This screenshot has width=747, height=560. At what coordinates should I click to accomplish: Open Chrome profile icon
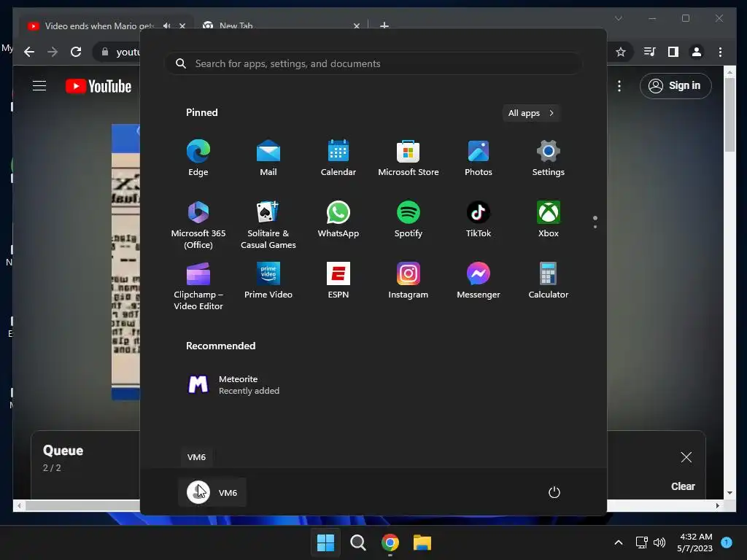point(697,52)
